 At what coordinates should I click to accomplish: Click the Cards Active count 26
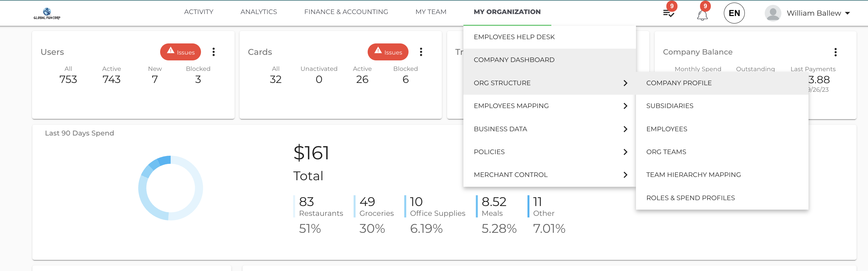tap(362, 80)
